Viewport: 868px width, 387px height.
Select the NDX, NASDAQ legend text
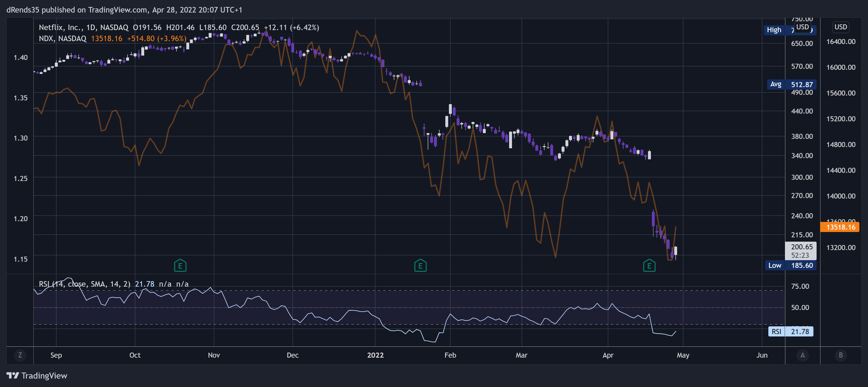coord(63,39)
